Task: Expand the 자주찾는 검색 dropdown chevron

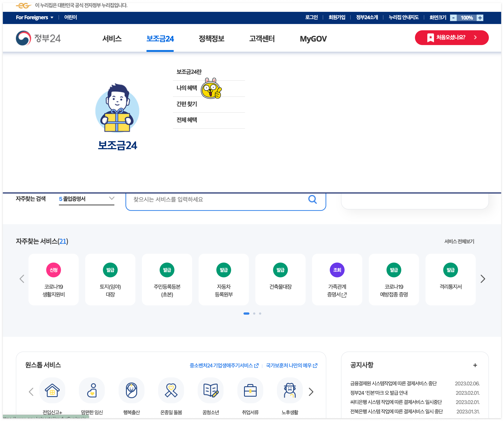Action: [x=112, y=198]
